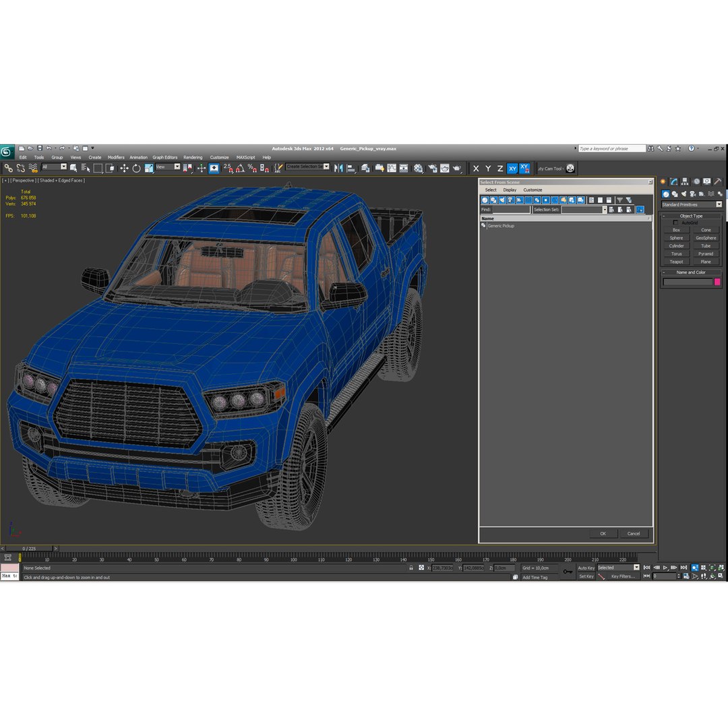Image resolution: width=728 pixels, height=728 pixels.
Task: Click the Mirror tool icon
Action: pos(338,168)
